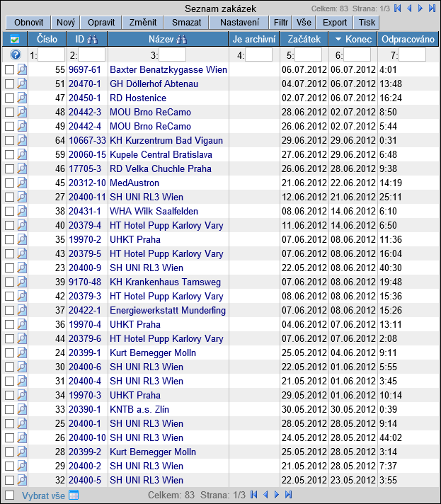This screenshot has width=441, height=504.
Task: Open detail icon for RD Hostenice row
Action: click(x=22, y=98)
